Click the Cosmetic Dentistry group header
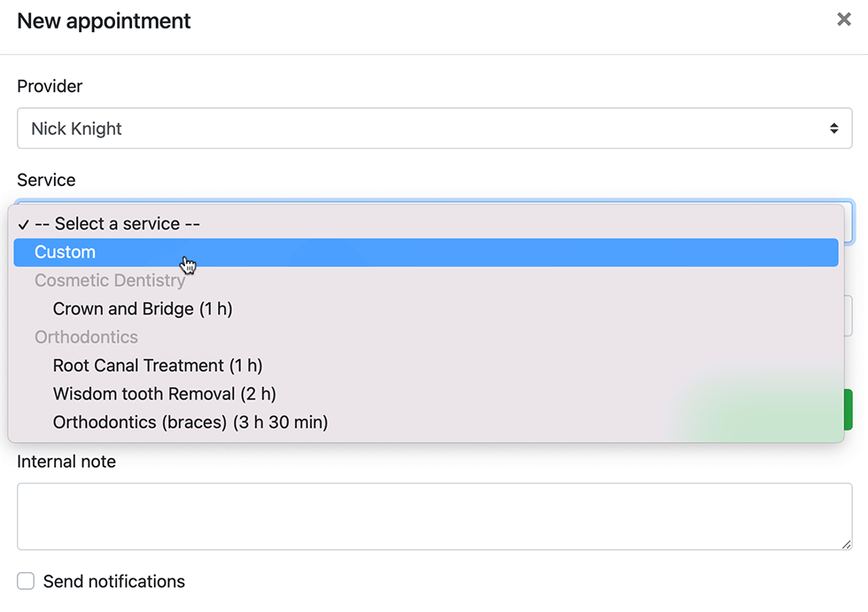868x612 pixels. pyautogui.click(x=110, y=280)
